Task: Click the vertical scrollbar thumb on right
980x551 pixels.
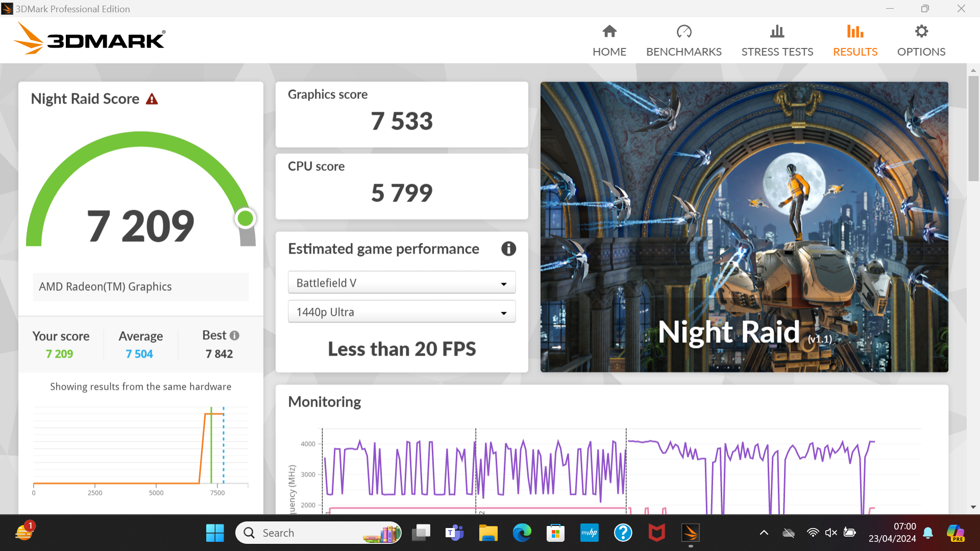Action: 973,128
